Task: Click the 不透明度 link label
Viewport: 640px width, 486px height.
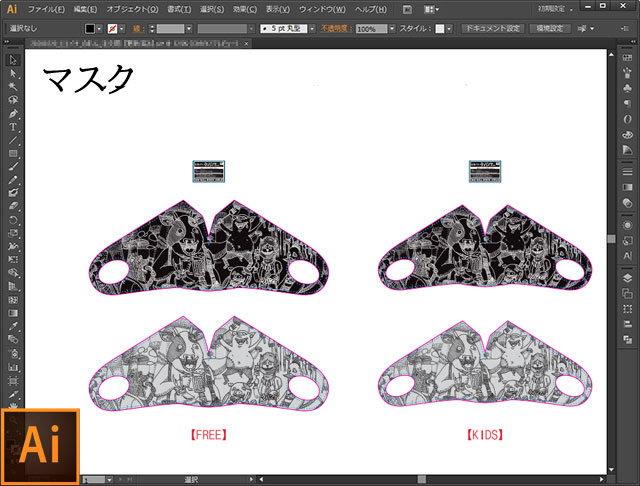Action: [336, 29]
